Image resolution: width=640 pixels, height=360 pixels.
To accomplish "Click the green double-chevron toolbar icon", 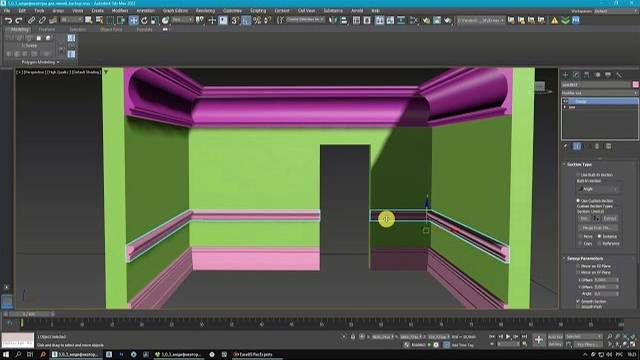I will (565, 20).
